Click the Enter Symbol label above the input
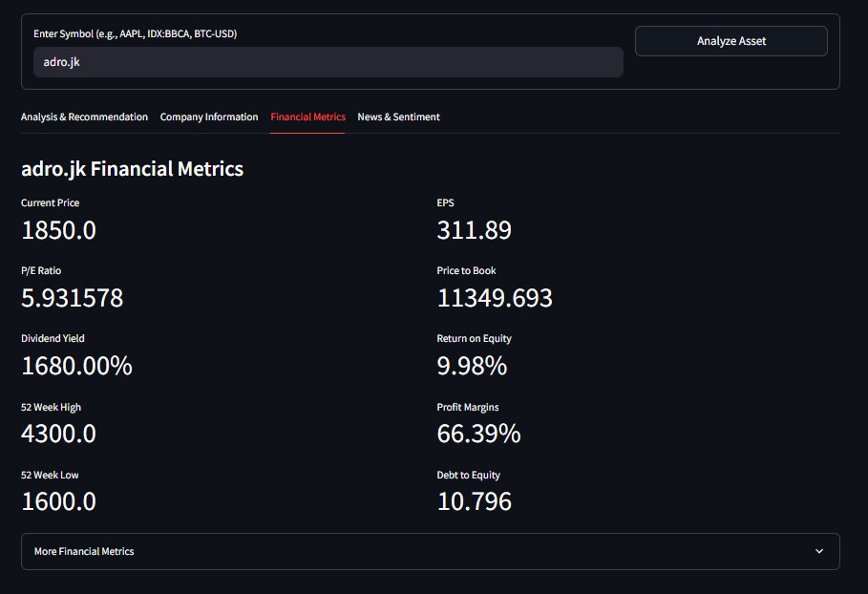This screenshot has height=594, width=868. pyautogui.click(x=135, y=33)
